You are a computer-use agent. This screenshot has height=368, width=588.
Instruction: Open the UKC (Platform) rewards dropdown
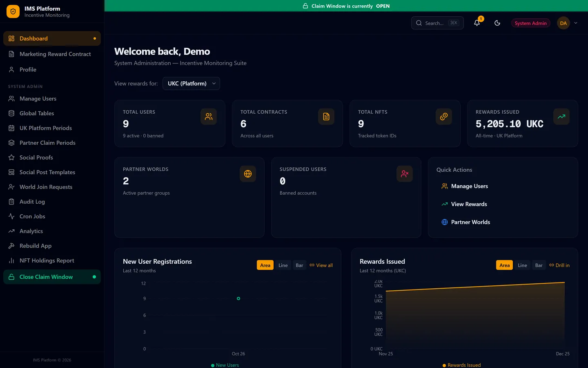click(x=191, y=83)
